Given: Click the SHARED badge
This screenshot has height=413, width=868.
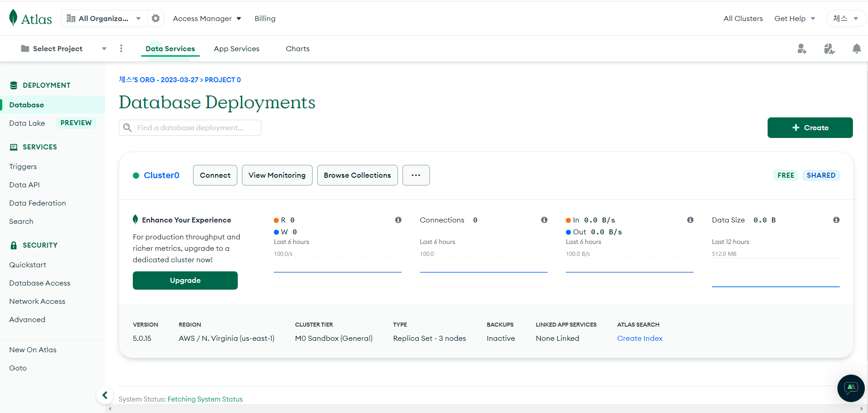Looking at the screenshot, I should (821, 175).
